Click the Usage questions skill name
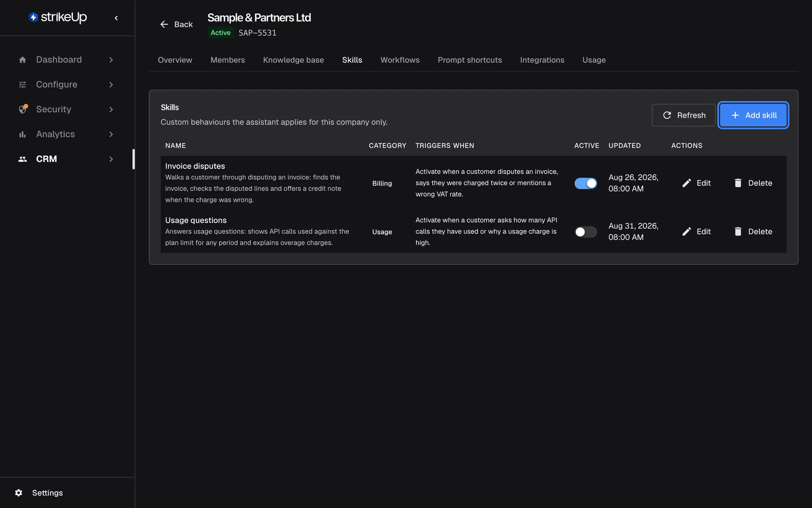This screenshot has width=812, height=508. (196, 220)
